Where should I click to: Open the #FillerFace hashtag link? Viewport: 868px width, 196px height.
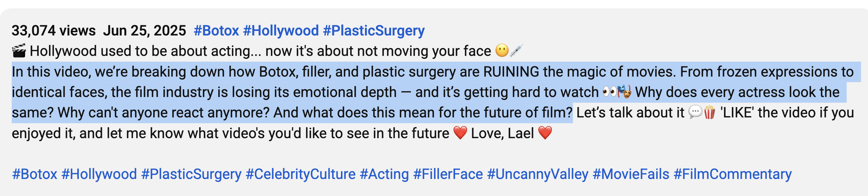coord(448,174)
